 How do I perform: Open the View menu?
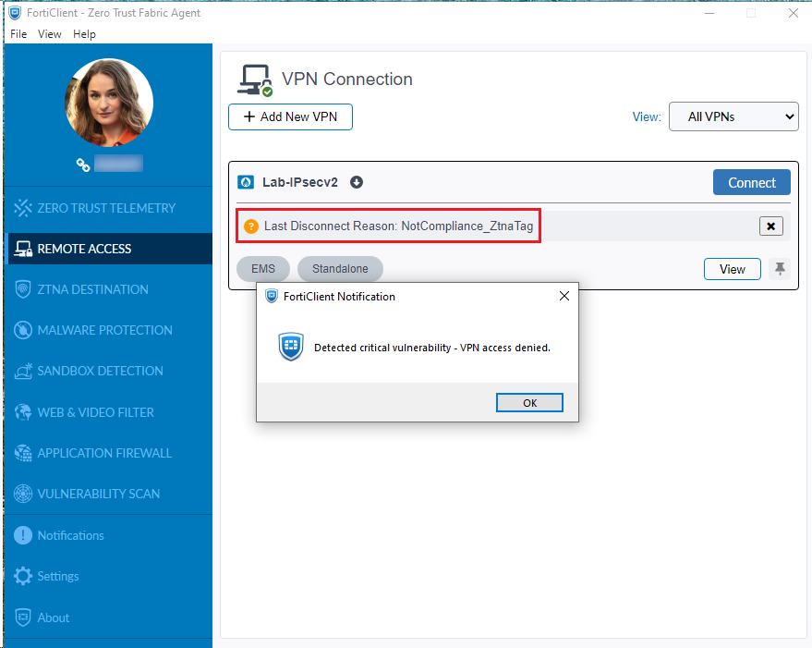click(x=49, y=34)
